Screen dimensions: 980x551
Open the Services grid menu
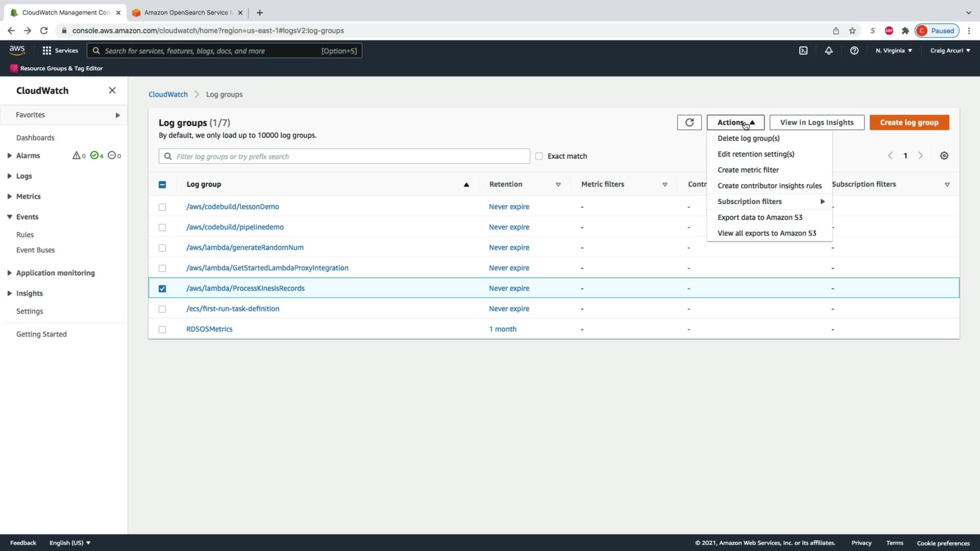coord(60,51)
